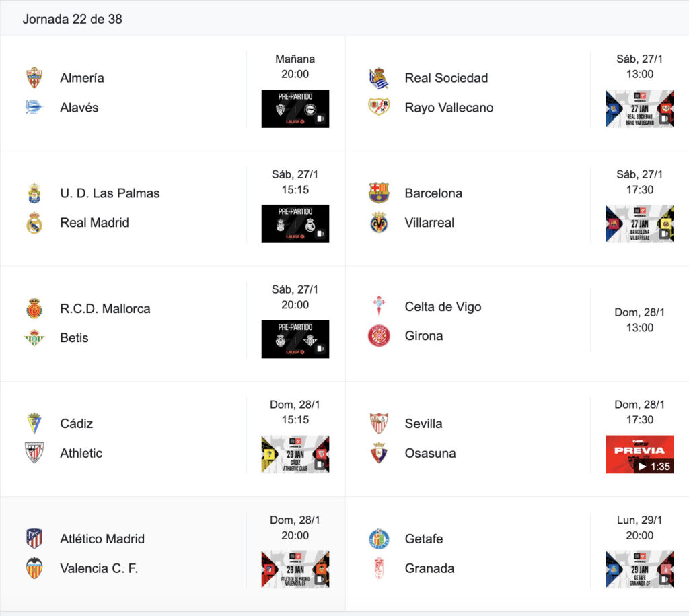Play the Sevilla–Osasuna Previa video
The width and height of the screenshot is (689, 616).
click(x=639, y=454)
